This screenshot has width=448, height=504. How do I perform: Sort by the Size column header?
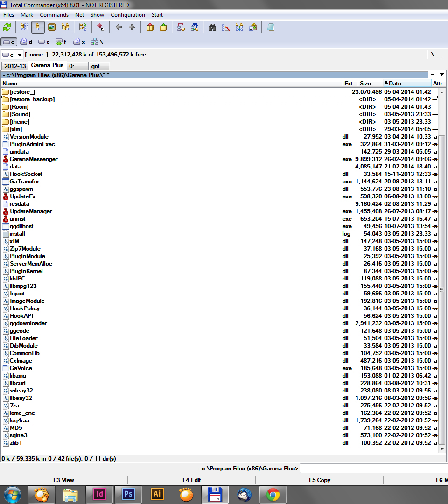pos(370,83)
